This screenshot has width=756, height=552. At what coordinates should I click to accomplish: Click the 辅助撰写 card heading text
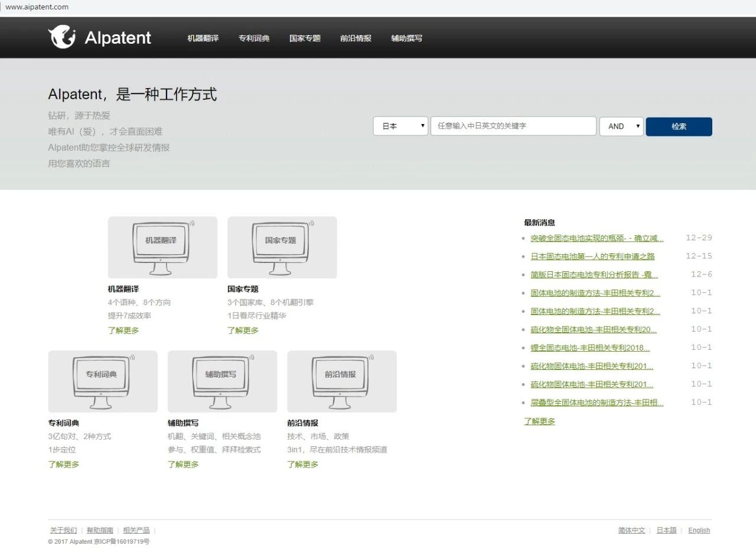point(183,423)
